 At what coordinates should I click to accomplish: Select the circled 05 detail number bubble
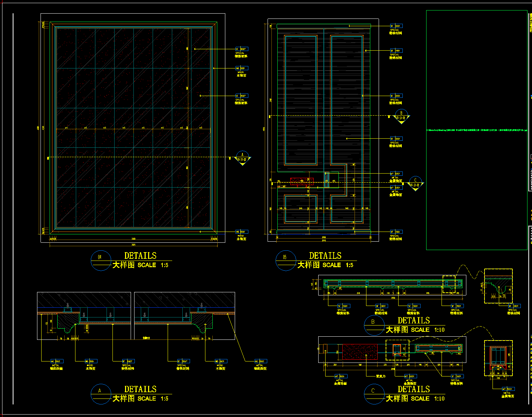tap(285, 261)
